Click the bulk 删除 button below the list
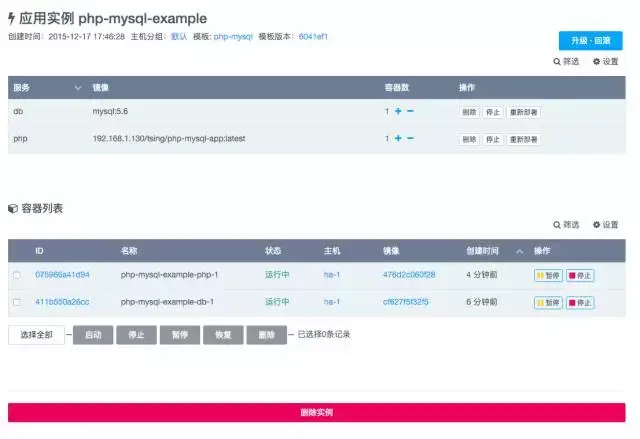 pos(267,335)
